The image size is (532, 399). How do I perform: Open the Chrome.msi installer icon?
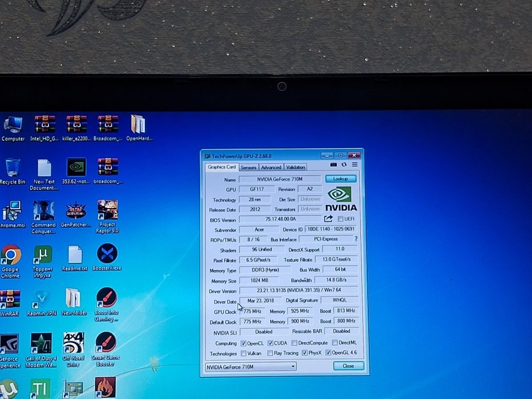coord(12,214)
